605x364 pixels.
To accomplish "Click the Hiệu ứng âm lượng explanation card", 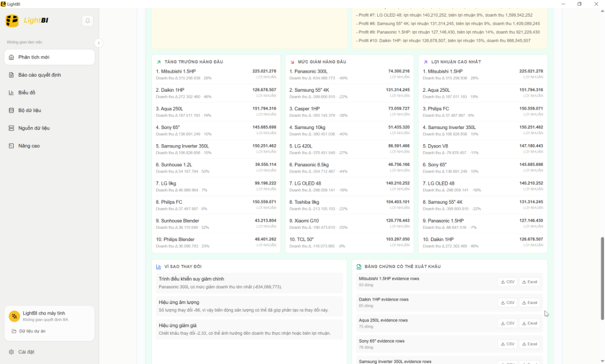I will pyautogui.click(x=249, y=306).
